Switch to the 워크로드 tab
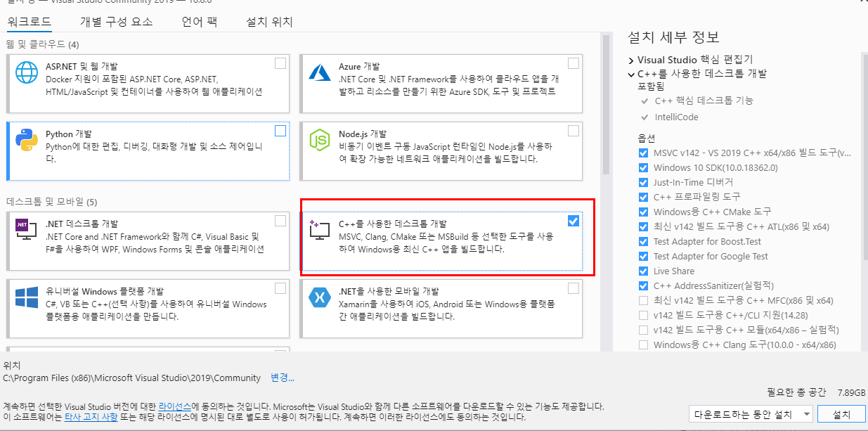 click(30, 22)
